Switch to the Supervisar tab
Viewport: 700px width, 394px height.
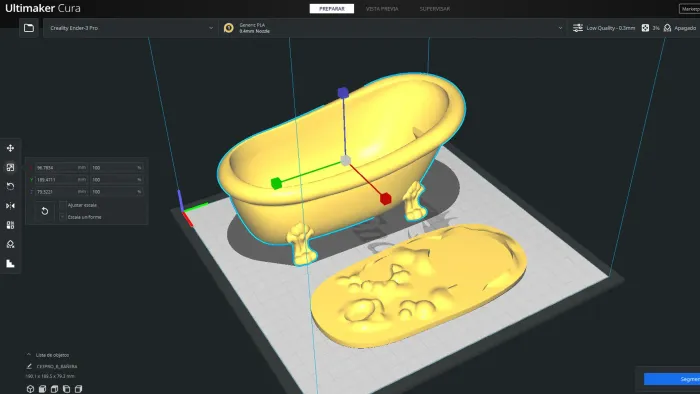point(435,9)
